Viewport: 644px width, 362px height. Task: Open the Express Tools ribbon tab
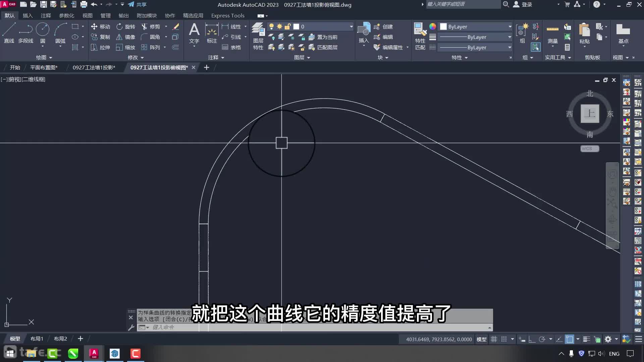pyautogui.click(x=228, y=15)
